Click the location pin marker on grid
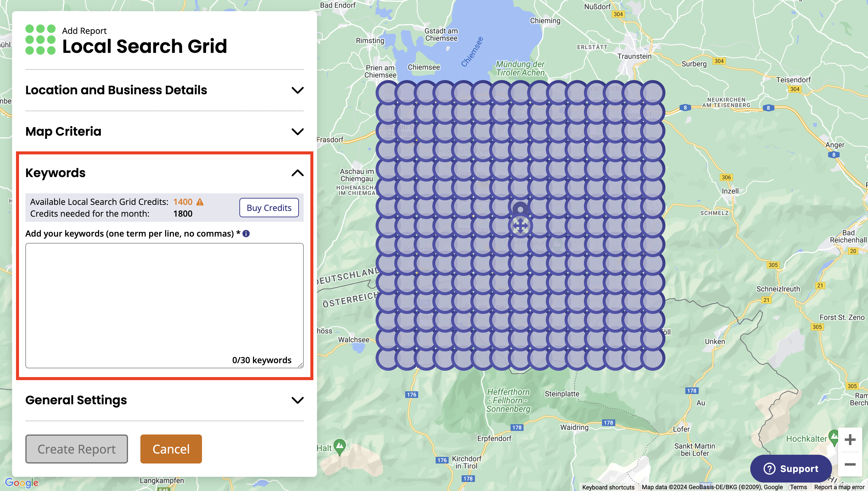The height and width of the screenshot is (491, 868). click(520, 209)
